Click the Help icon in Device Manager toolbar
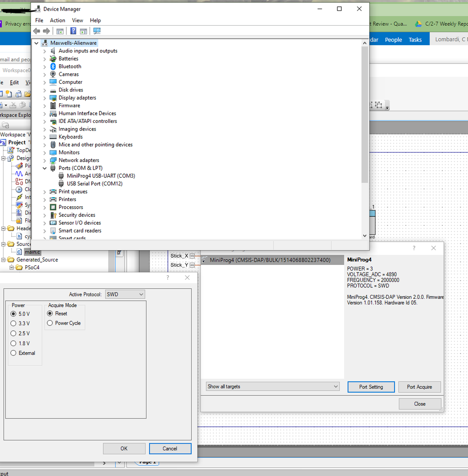Screen dimensions: 468x476 tap(72, 31)
